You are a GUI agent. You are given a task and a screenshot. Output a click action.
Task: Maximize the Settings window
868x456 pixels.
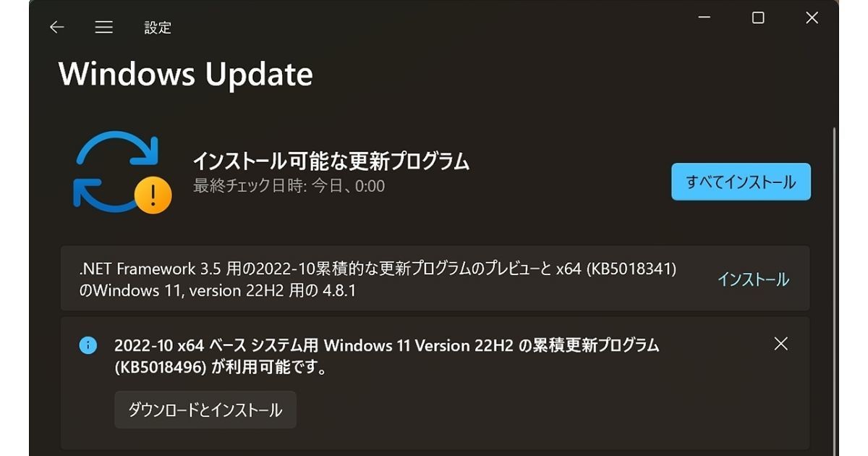(757, 18)
